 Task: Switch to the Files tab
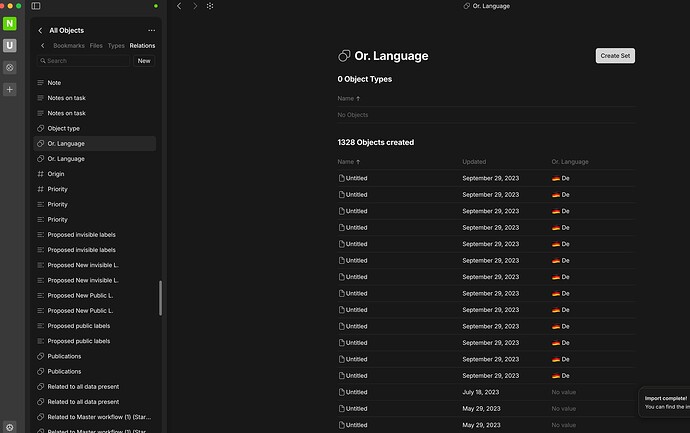tap(96, 45)
